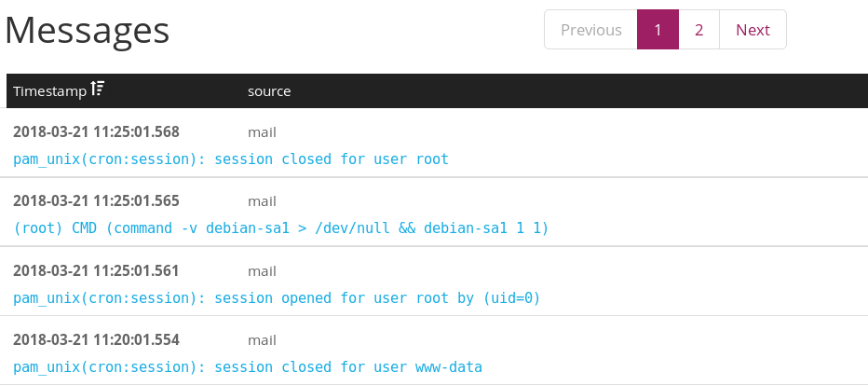Click mail source in the 11:25:01.568 row
Viewport: 868px width, 386px height.
tap(262, 131)
